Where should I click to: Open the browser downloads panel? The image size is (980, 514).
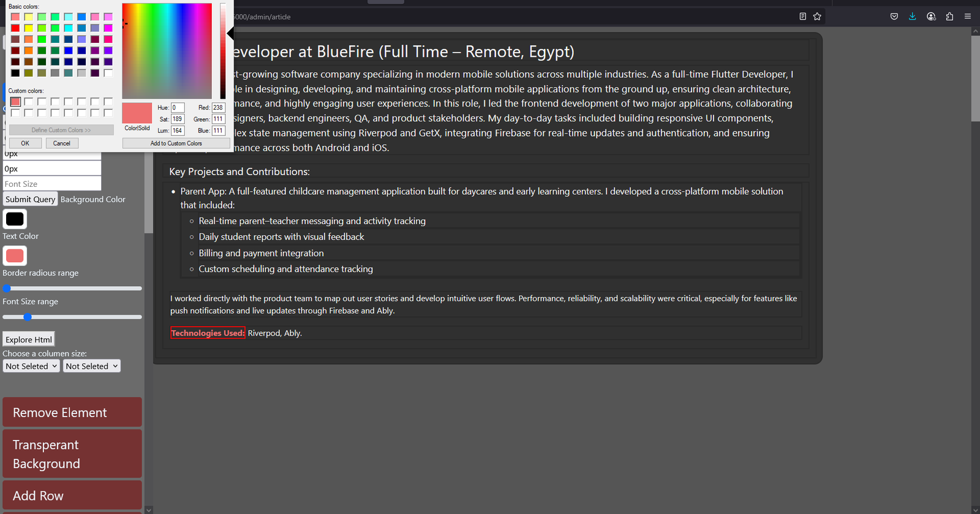(x=913, y=17)
